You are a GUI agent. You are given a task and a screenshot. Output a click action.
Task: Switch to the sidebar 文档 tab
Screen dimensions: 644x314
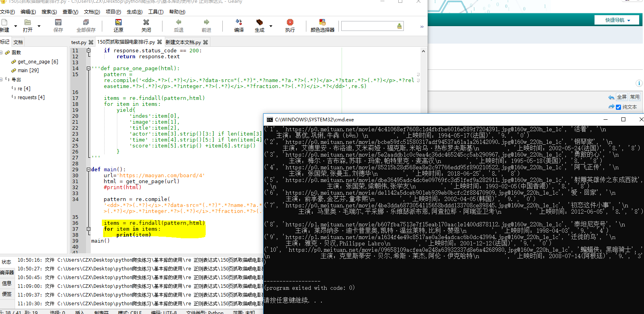pyautogui.click(x=18, y=42)
